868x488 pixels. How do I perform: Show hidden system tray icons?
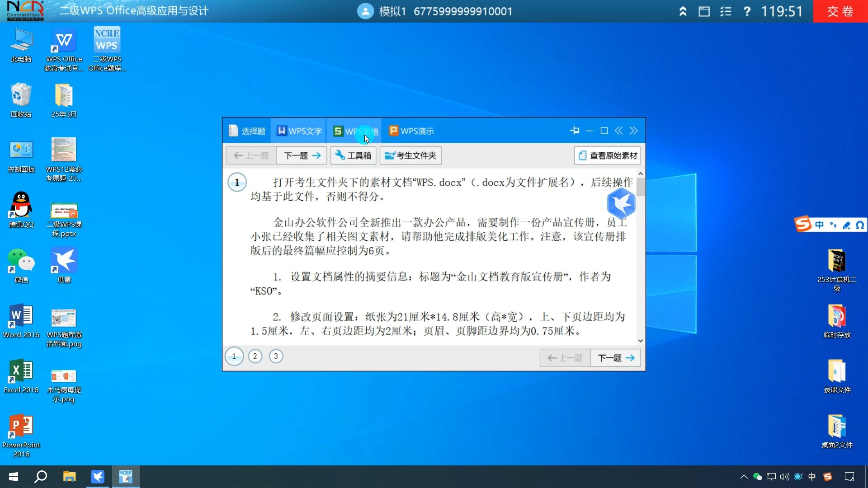tap(744, 477)
